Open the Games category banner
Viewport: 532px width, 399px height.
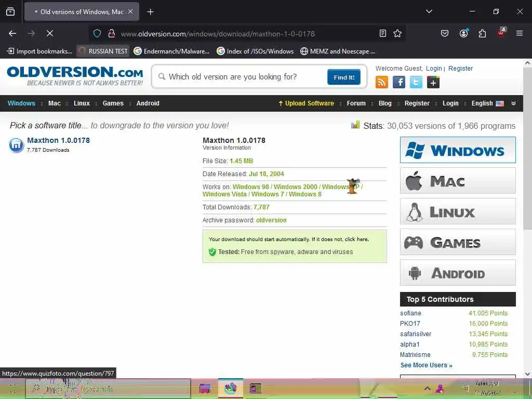(x=458, y=242)
